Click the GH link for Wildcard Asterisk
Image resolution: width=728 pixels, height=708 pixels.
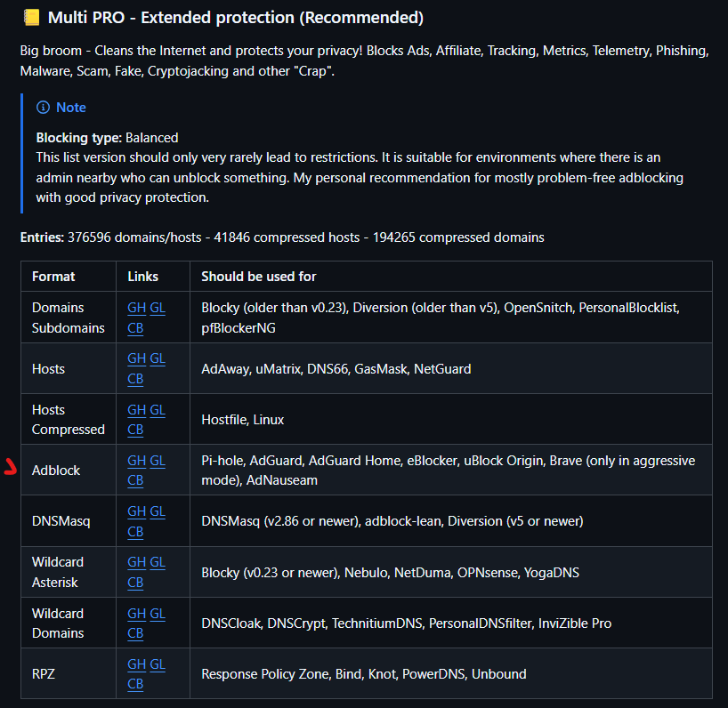tap(136, 561)
